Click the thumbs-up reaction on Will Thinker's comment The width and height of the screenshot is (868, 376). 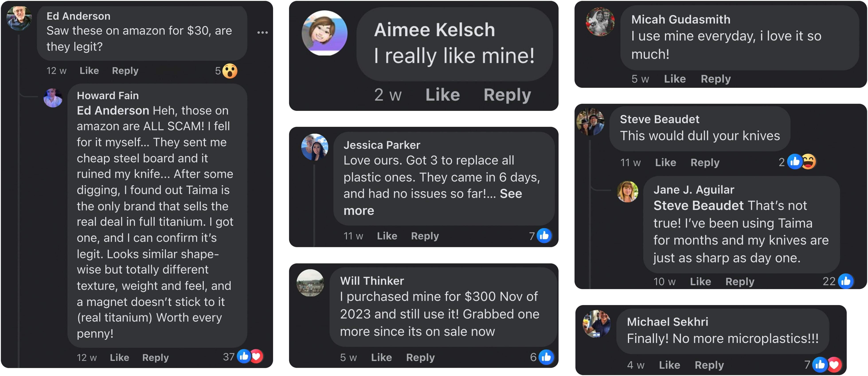pyautogui.click(x=546, y=357)
